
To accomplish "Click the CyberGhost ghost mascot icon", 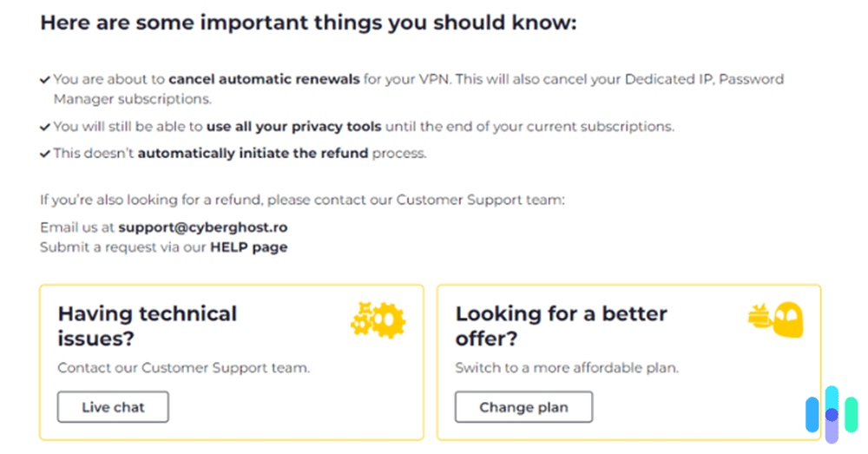I will [776, 319].
